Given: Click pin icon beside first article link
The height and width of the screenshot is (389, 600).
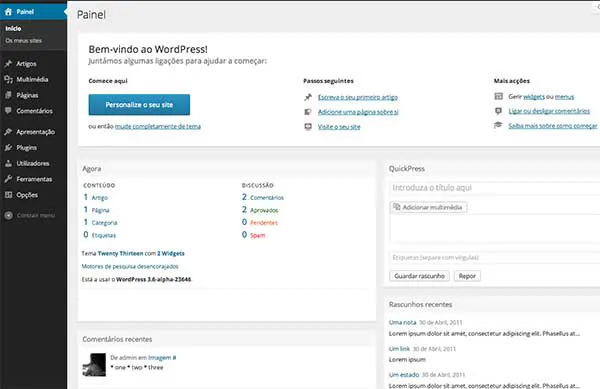Looking at the screenshot, I should click(x=308, y=97).
